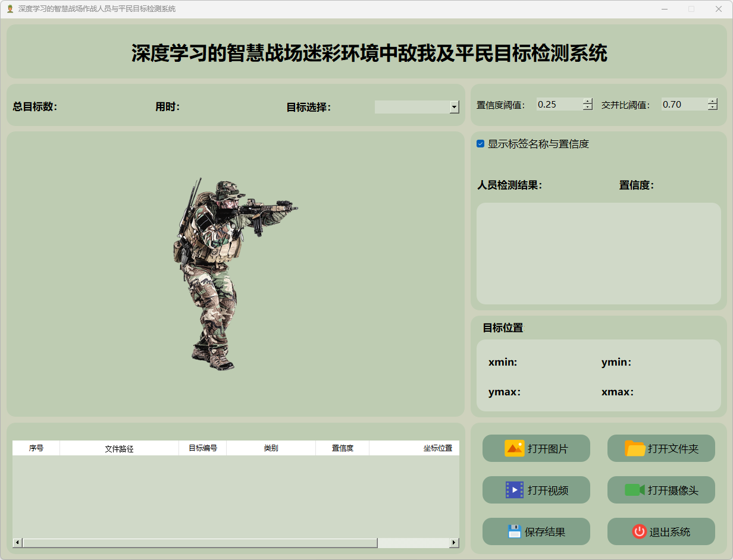Click the table's horizontal scrollbar left arrow
The width and height of the screenshot is (733, 560).
[x=17, y=543]
